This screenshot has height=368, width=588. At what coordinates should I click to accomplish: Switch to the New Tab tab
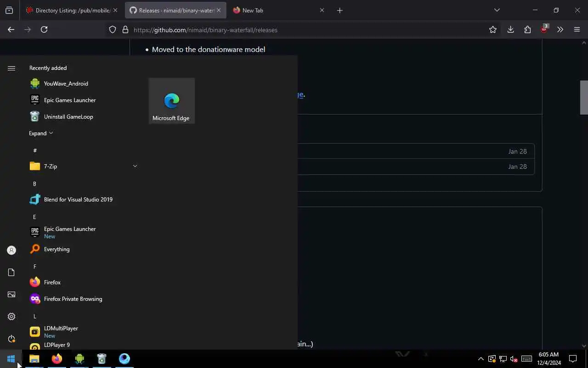(x=278, y=10)
